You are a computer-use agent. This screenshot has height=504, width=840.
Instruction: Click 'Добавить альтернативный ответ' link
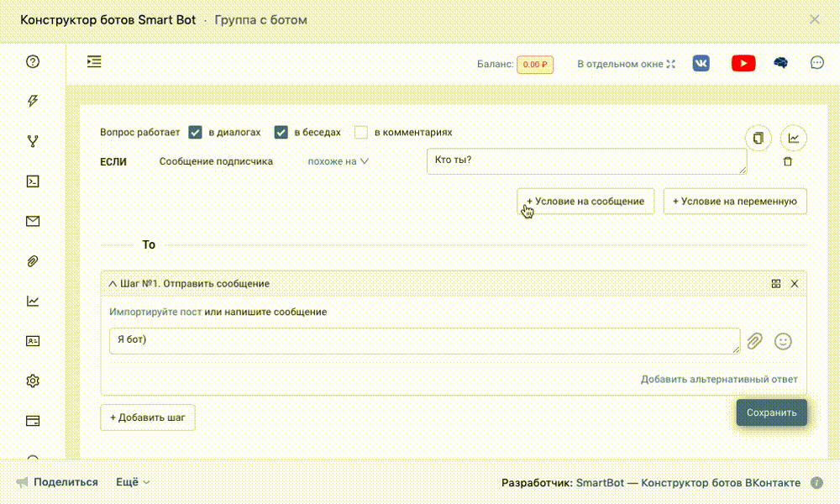click(719, 379)
